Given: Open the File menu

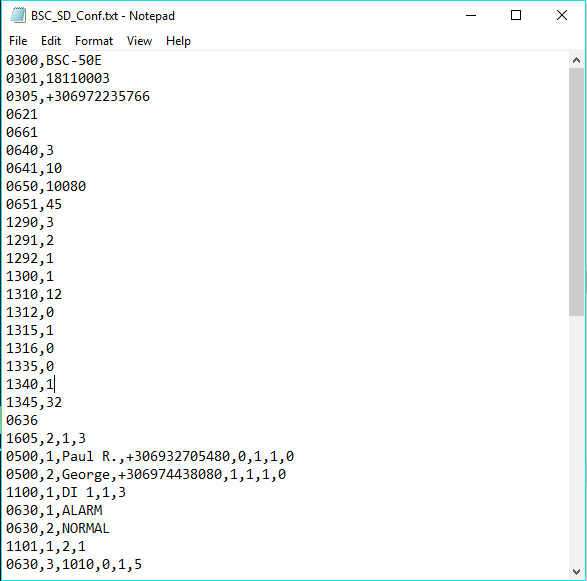Looking at the screenshot, I should [18, 41].
